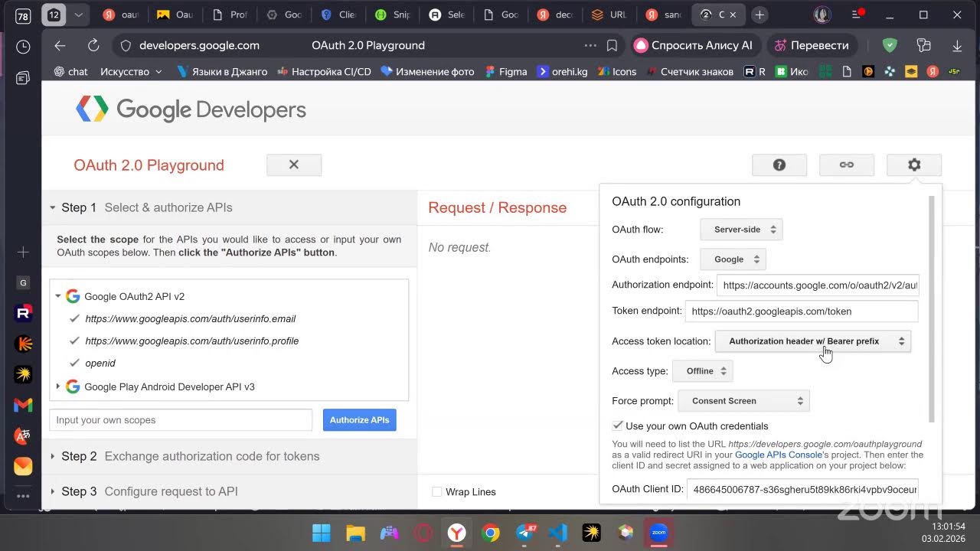Screen dimensions: 980x551
Task: Toggle Use your own OAuth credentials
Action: 617,425
